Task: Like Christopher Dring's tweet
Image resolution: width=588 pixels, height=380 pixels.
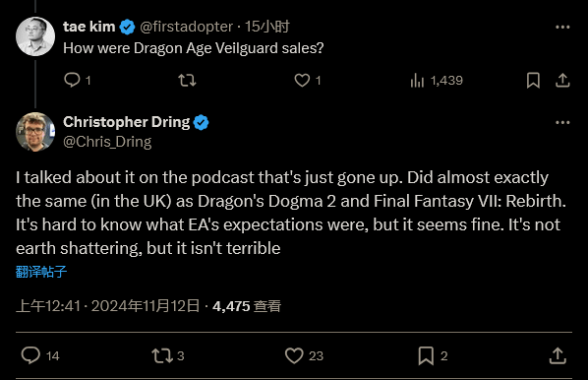Action: [294, 355]
